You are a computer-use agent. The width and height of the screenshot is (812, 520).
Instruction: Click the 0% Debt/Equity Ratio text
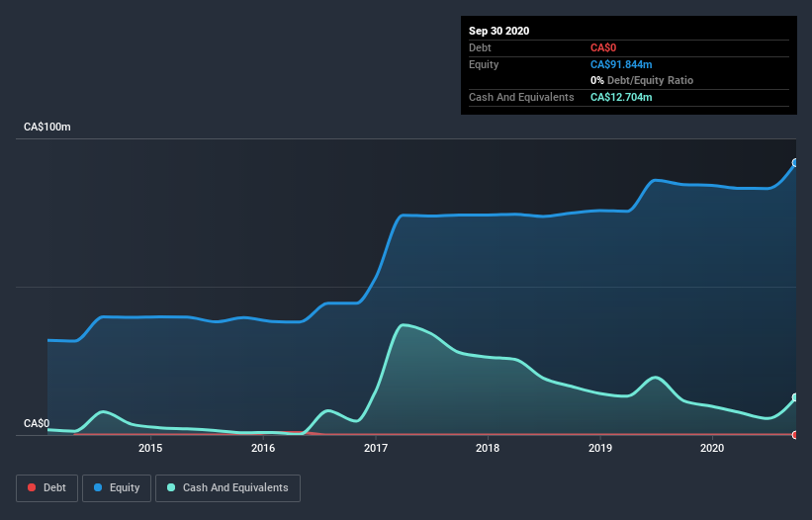[642, 80]
